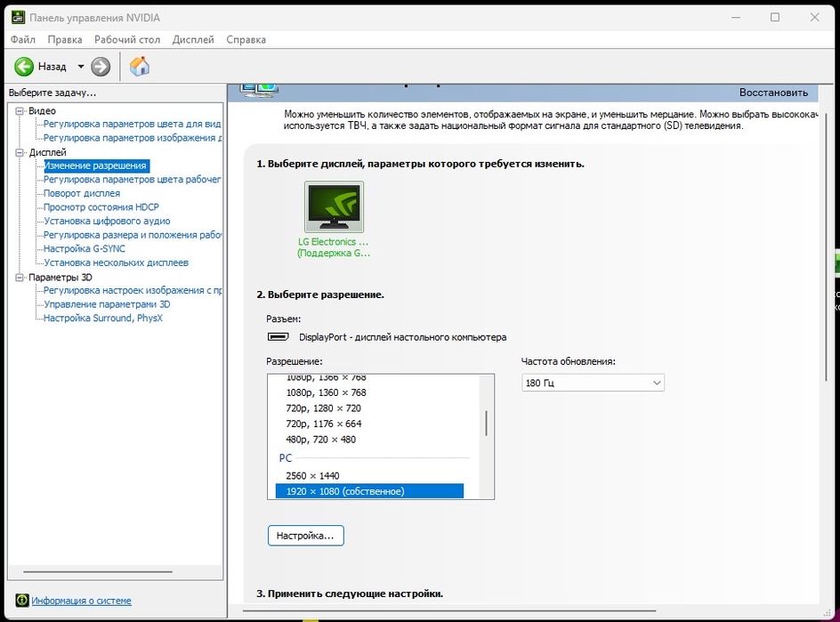Open Поворот дисплея task
The height and width of the screenshot is (622, 840).
tap(82, 193)
